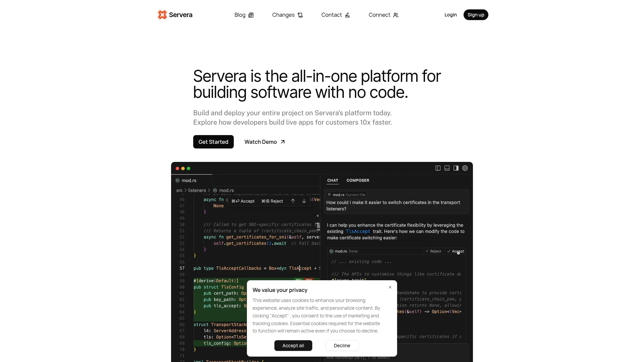Viewport: 644px width, 362px height.
Task: Open the Watch Demo link
Action: [x=265, y=142]
